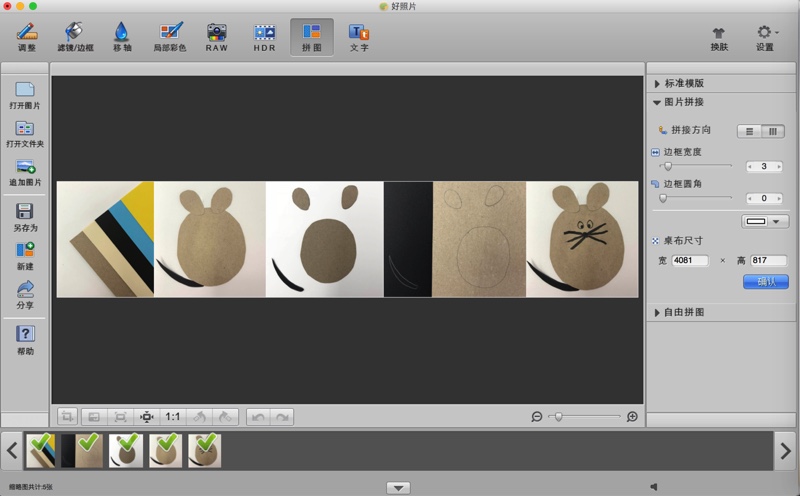The image size is (800, 496).
Task: Open the 滤镜/边框 filter and frame tool
Action: click(x=75, y=37)
